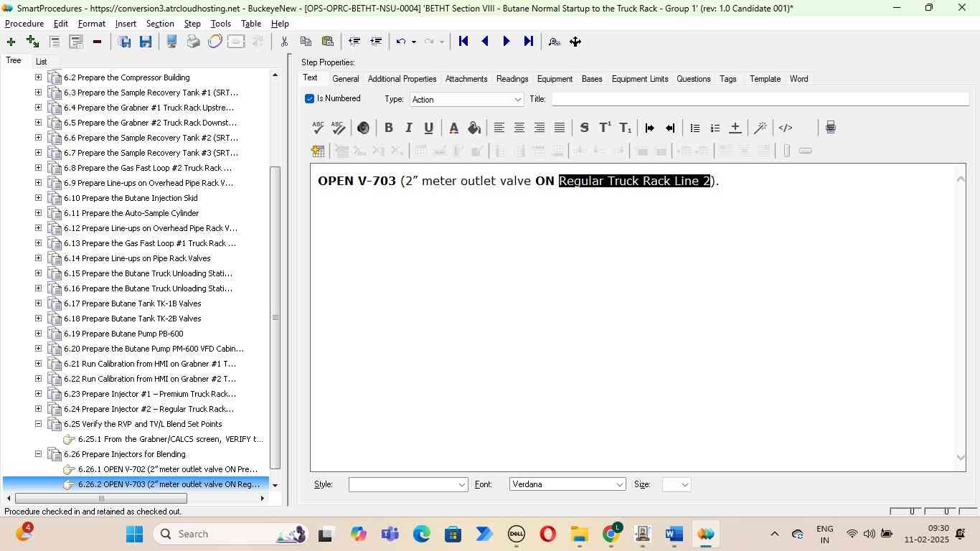Screen dimensions: 980x551
Task: Click the undo arrow icon
Action: (x=401, y=42)
